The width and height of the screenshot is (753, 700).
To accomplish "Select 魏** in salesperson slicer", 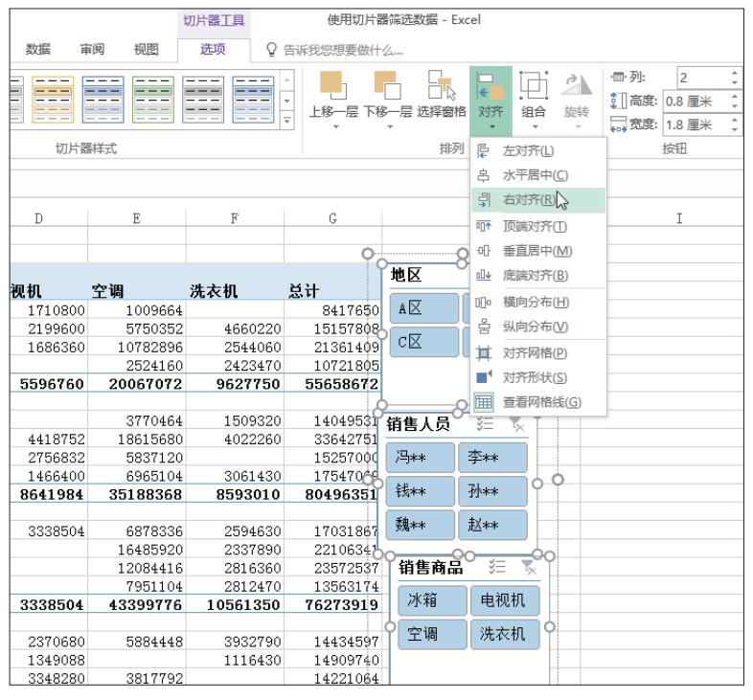I will pos(420,525).
